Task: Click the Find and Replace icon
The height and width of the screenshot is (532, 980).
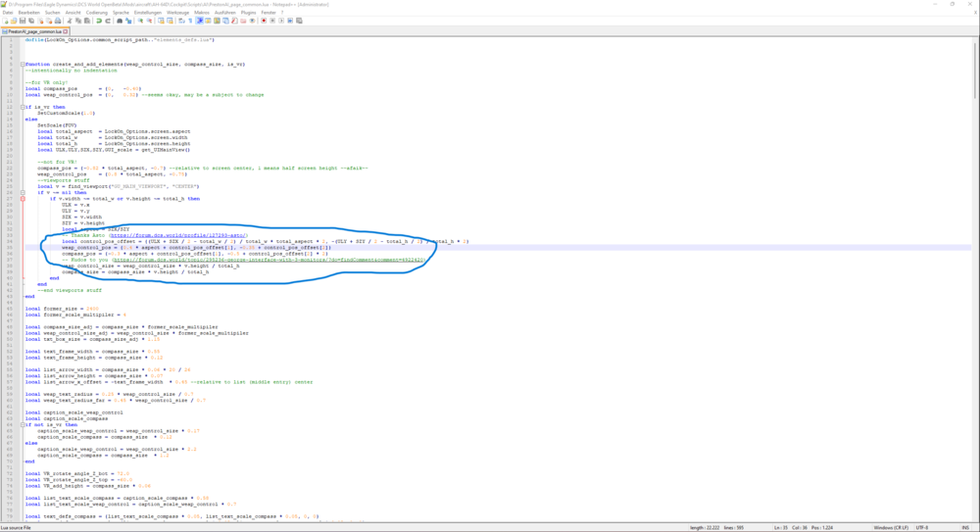Action: [128, 21]
